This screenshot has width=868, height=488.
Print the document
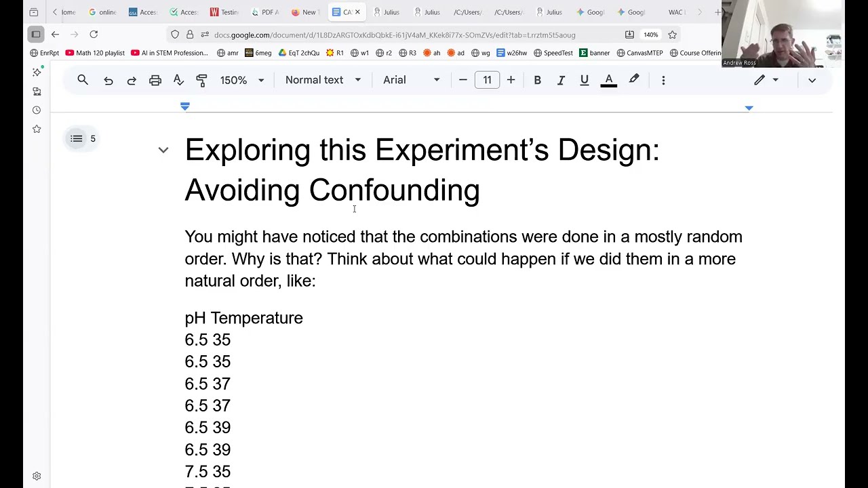(155, 80)
